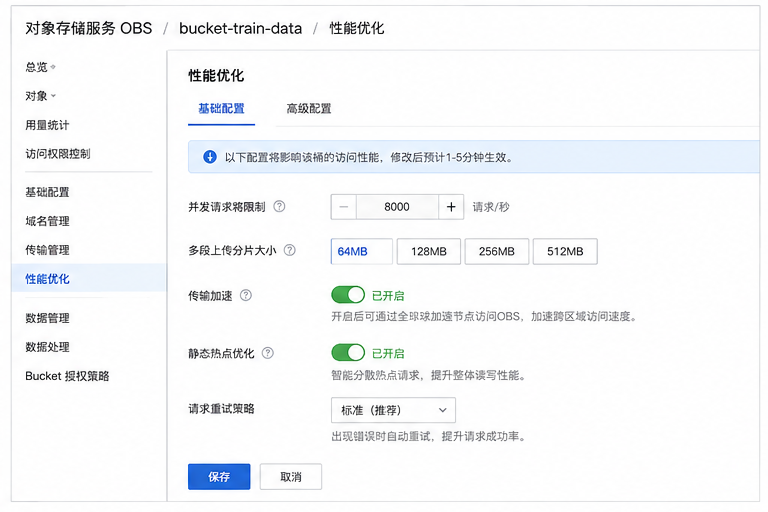Open 数据处理 in the sidebar
This screenshot has height=512, width=768.
pos(47,347)
